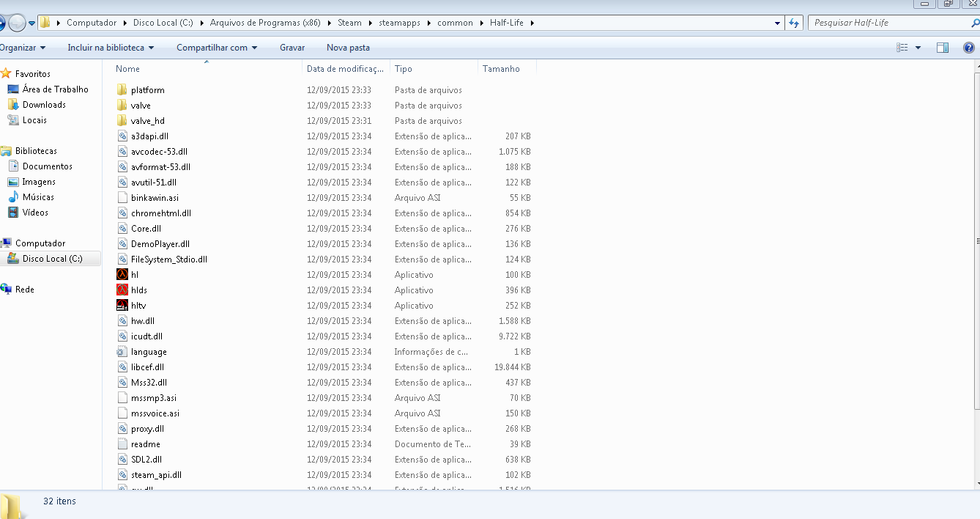
Task: Expand the address bar history dropdown
Action: [x=778, y=23]
